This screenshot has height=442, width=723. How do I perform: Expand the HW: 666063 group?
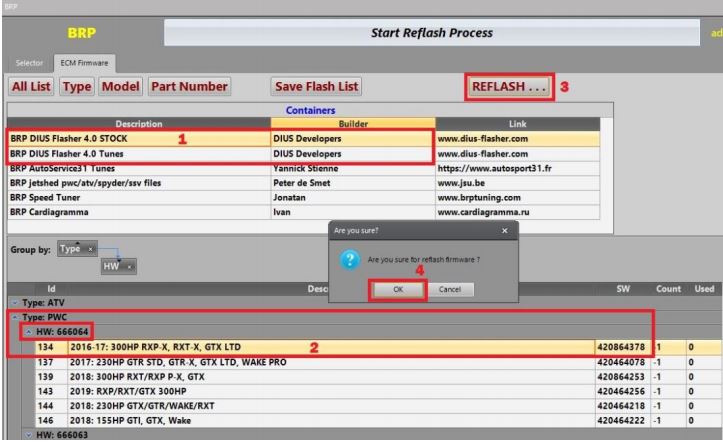pos(29,437)
